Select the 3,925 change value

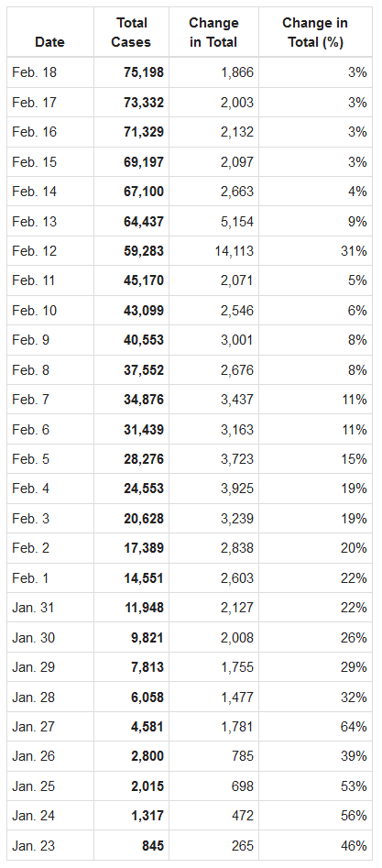click(x=237, y=489)
